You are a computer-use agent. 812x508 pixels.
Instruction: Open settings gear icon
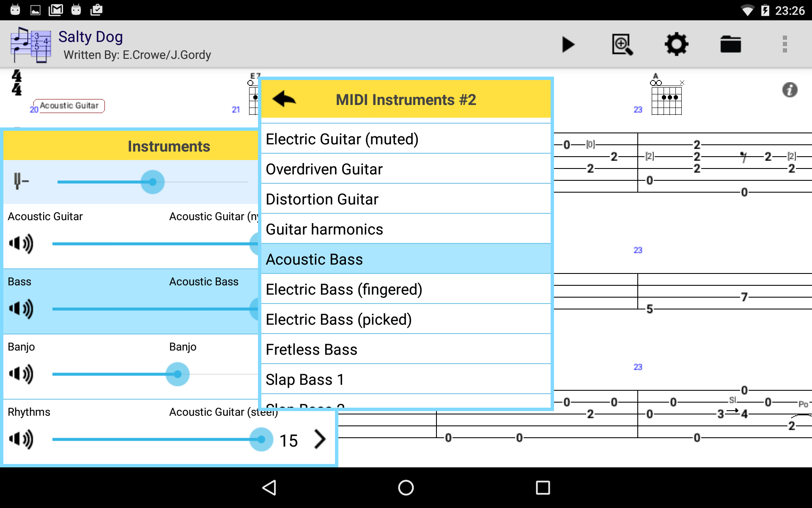coord(676,44)
